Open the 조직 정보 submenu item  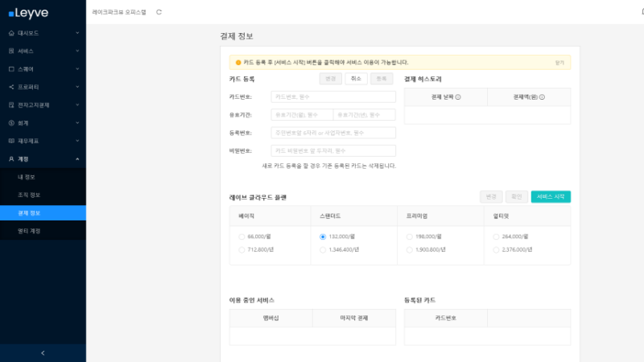click(43, 195)
